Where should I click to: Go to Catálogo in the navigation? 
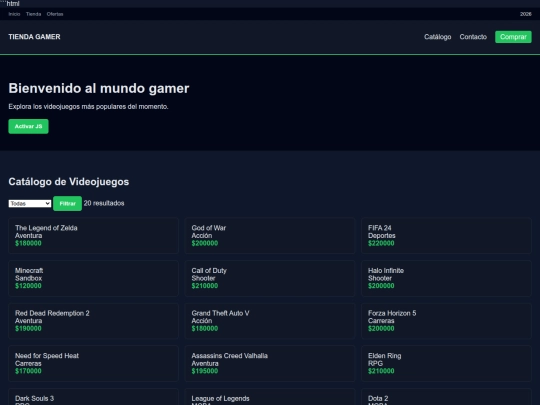437,37
